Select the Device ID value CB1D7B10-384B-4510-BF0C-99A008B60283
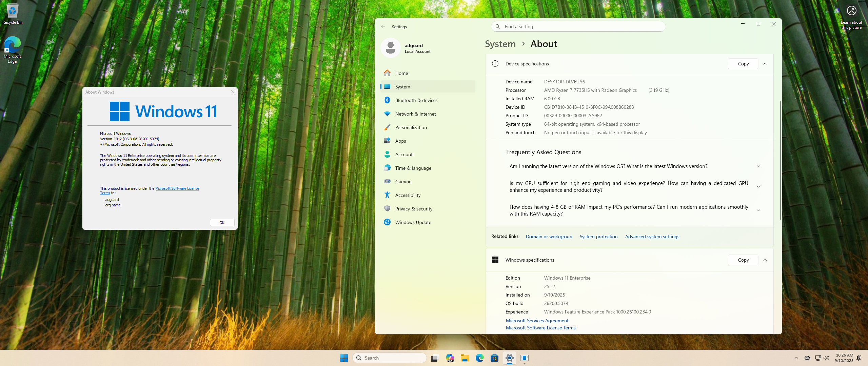The width and height of the screenshot is (868, 366). pos(589,107)
